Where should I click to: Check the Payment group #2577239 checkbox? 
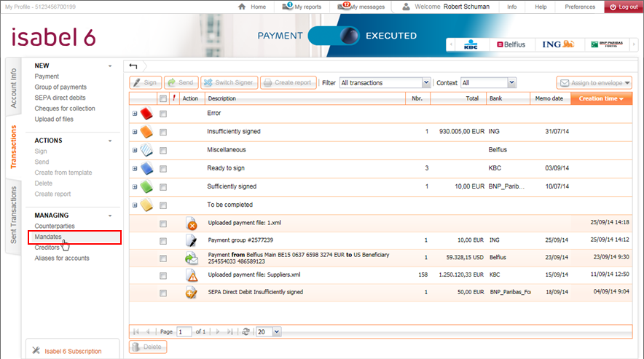coord(163,241)
